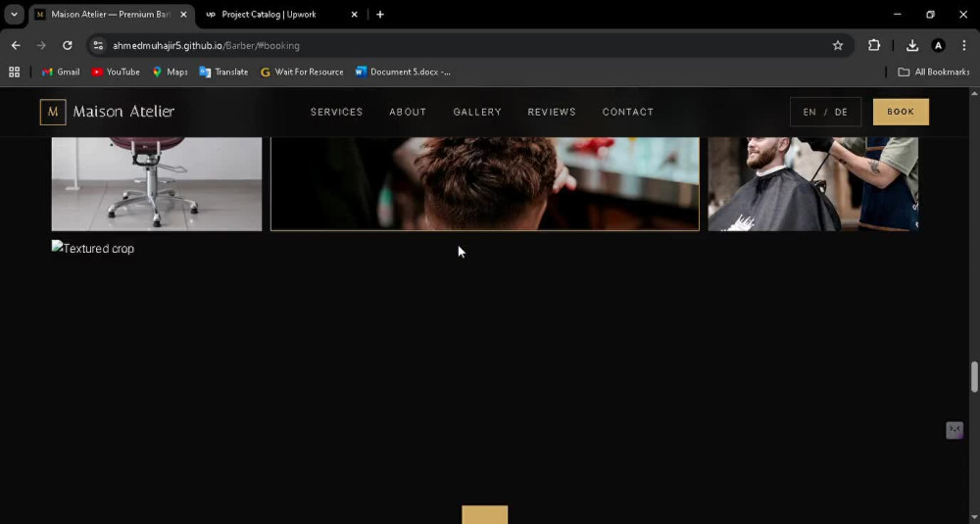Restore down the browser window

click(931, 15)
